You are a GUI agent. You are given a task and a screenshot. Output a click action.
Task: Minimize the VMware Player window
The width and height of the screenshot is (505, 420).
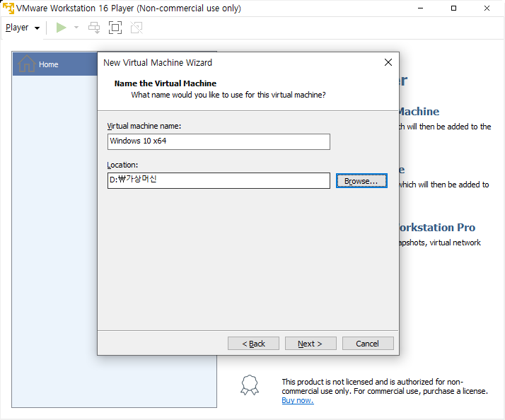click(x=420, y=8)
